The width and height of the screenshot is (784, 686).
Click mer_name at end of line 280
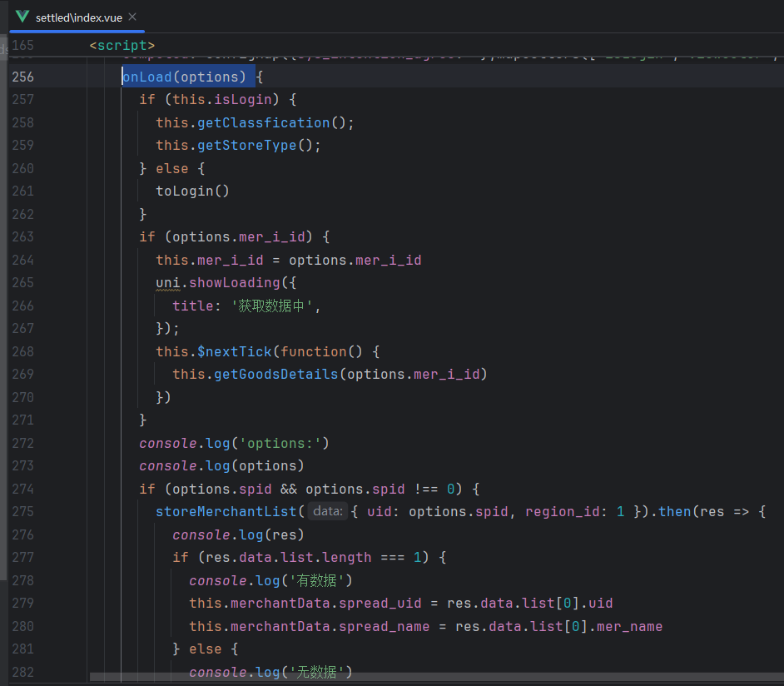pyautogui.click(x=629, y=627)
